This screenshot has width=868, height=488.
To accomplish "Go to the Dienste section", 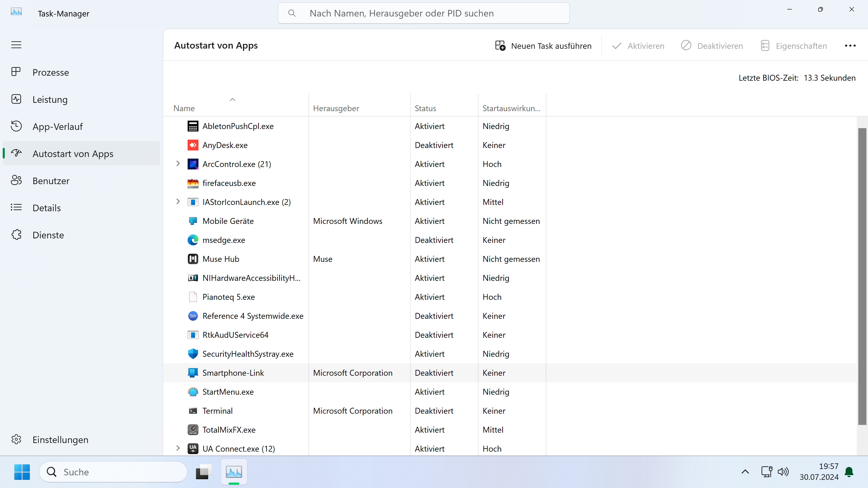I will pos(48,235).
